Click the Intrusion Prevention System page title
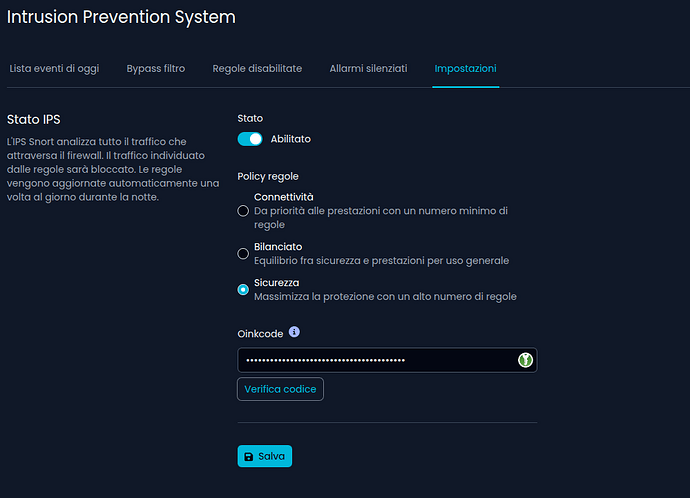 point(121,17)
